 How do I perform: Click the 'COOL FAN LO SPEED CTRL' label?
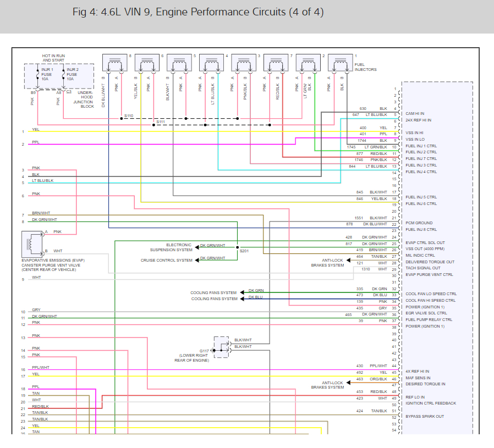[431, 294]
